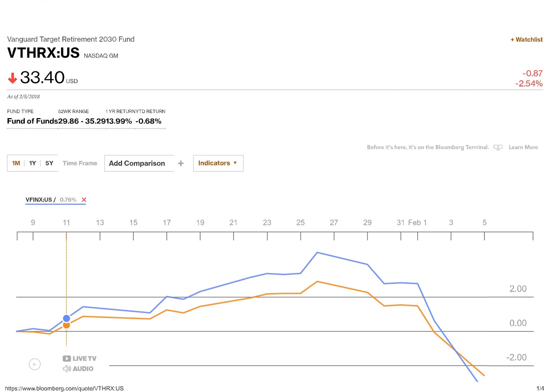Click the circular play button on the chart
The image size is (547, 392).
pos(34,364)
